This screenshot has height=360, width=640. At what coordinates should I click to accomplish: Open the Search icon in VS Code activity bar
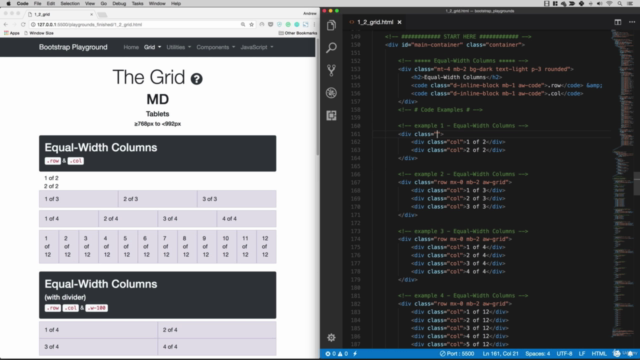331,48
